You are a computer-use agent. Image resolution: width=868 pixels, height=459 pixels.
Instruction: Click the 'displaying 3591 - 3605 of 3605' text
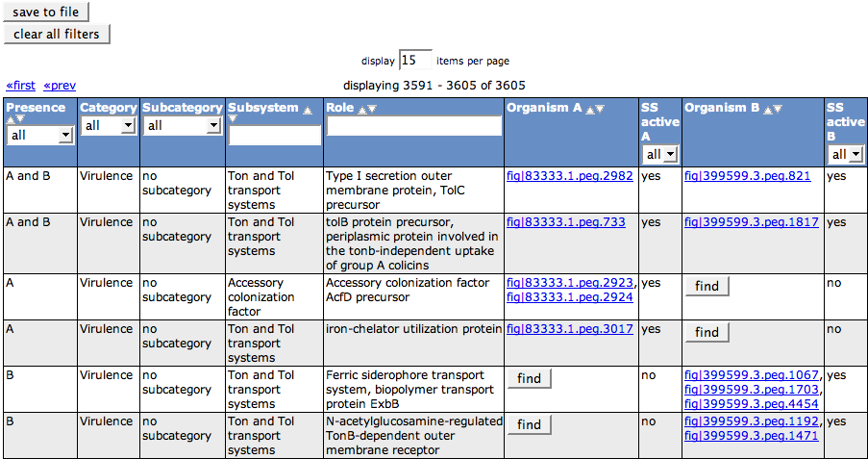[434, 86]
